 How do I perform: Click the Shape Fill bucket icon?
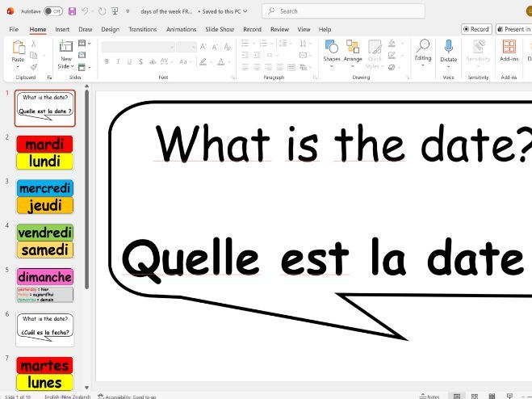(392, 43)
